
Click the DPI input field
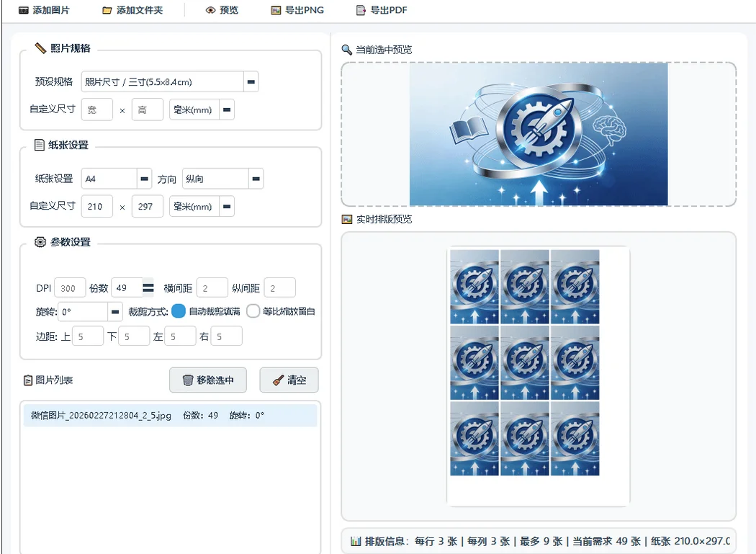[x=70, y=288]
